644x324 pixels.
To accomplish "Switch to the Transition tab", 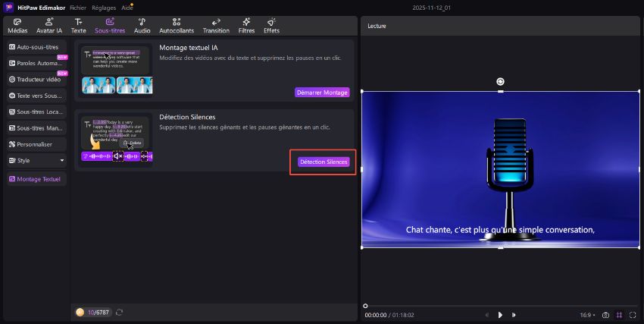I will pos(216,26).
